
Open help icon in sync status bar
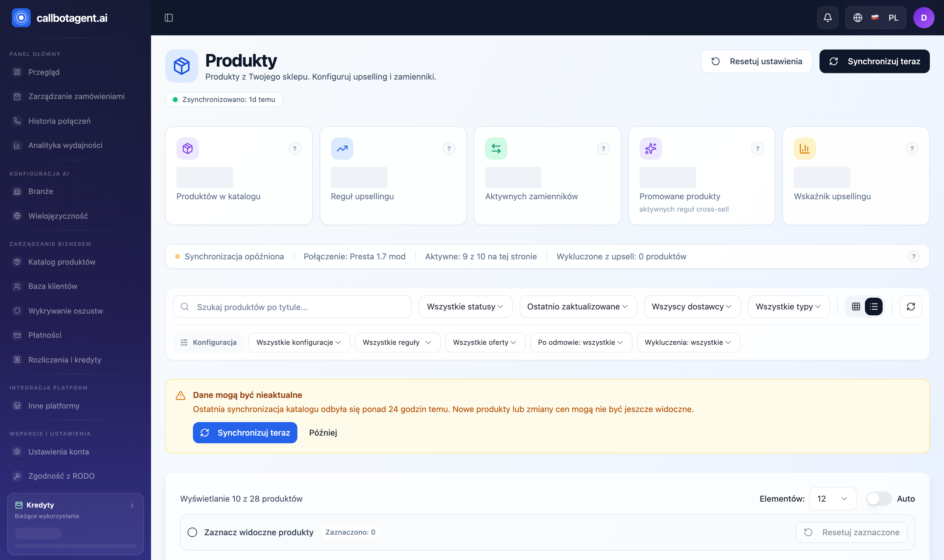point(914,257)
